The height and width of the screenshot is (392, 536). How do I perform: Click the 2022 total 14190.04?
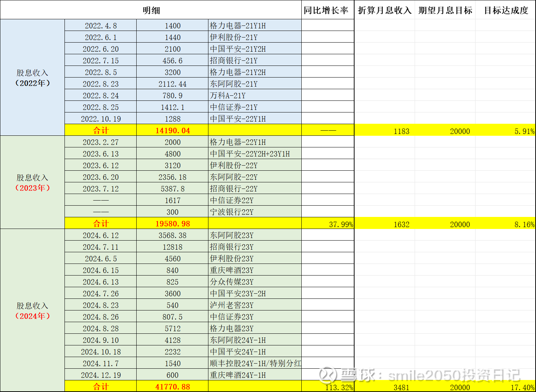(172, 130)
